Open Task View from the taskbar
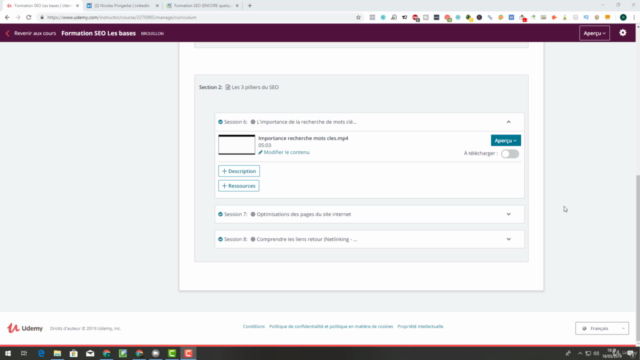This screenshot has height=360, width=640. tap(24, 353)
